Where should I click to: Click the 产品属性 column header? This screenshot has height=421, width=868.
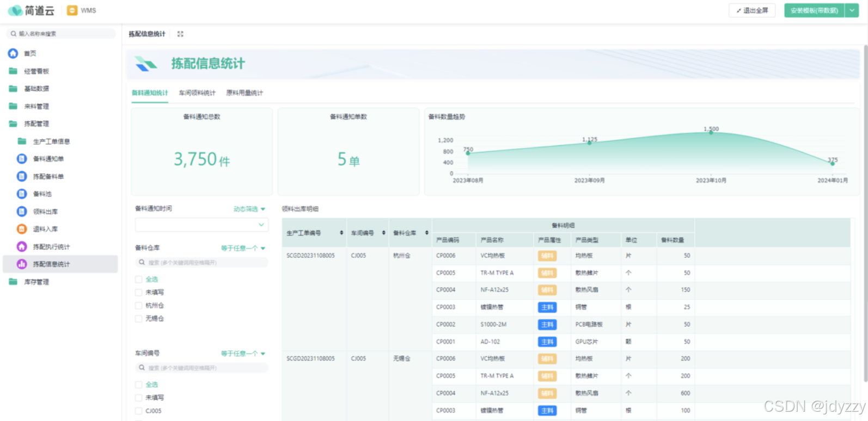coord(549,240)
